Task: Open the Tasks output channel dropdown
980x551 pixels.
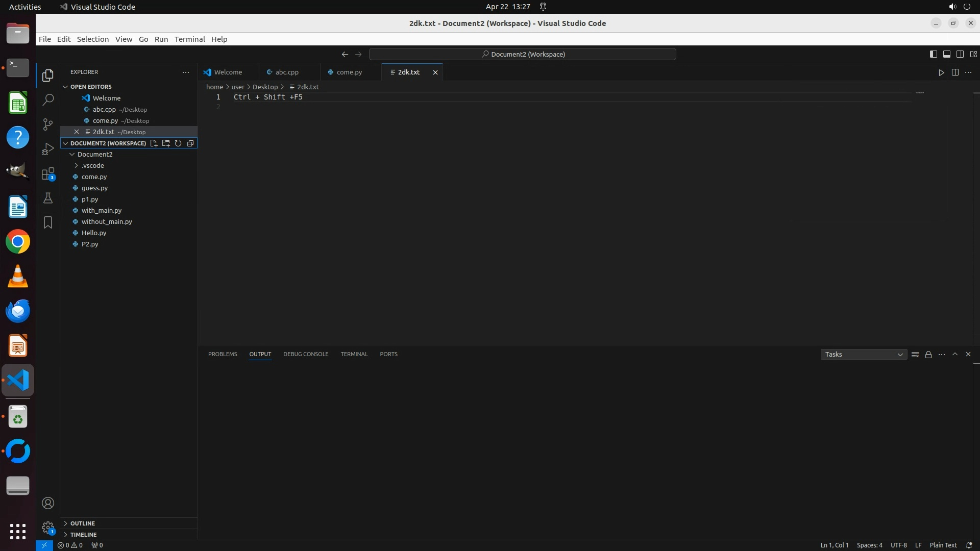Action: pyautogui.click(x=864, y=355)
